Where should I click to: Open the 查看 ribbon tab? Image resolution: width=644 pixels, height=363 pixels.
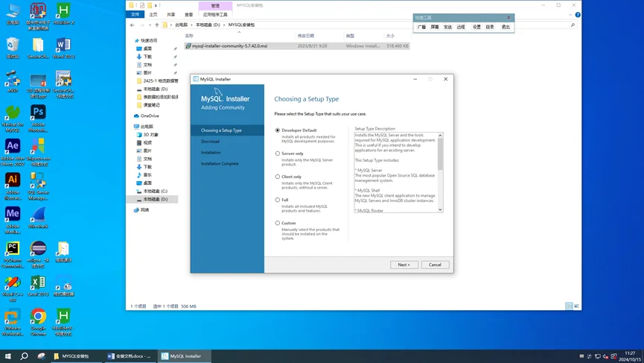point(188,14)
